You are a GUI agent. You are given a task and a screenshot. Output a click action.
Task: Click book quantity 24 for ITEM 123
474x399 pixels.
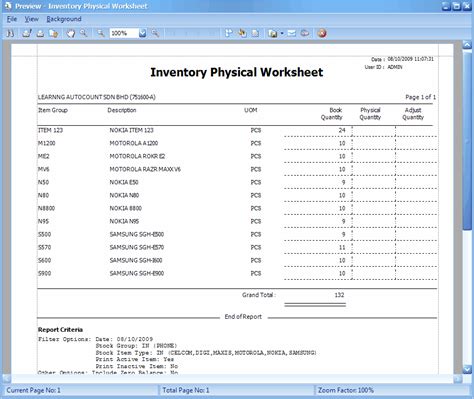[342, 130]
